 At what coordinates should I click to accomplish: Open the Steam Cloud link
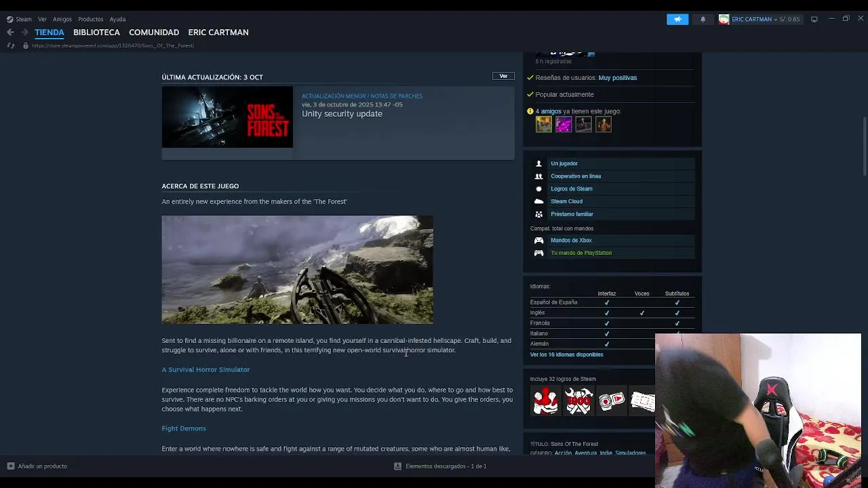[x=566, y=201]
